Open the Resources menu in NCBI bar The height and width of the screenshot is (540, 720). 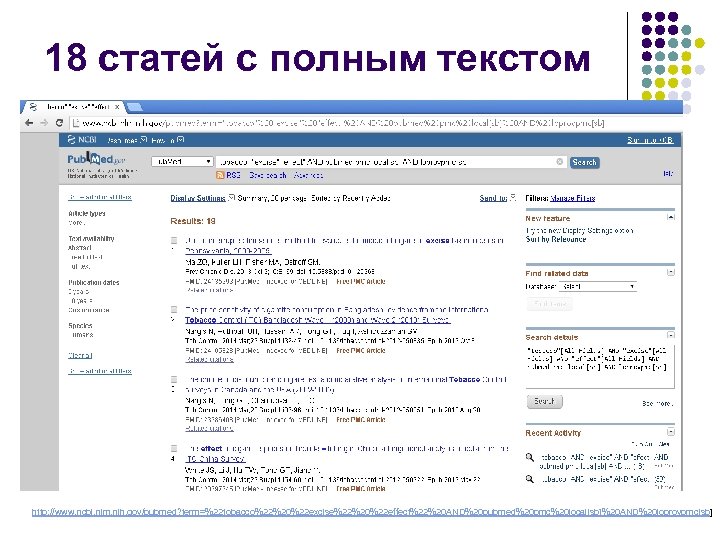click(x=127, y=140)
